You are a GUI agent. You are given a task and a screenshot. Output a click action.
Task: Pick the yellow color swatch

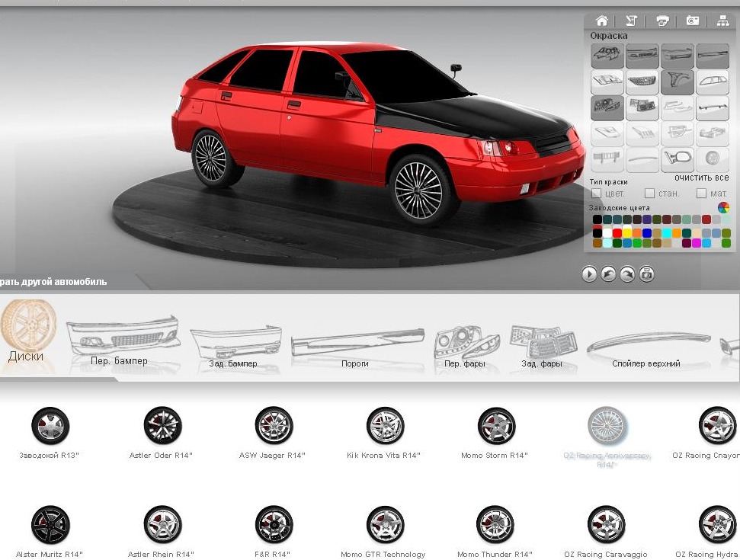pyautogui.click(x=626, y=233)
